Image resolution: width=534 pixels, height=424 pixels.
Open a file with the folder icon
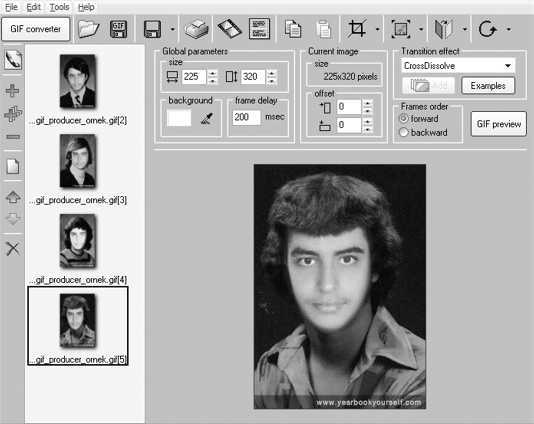point(88,29)
